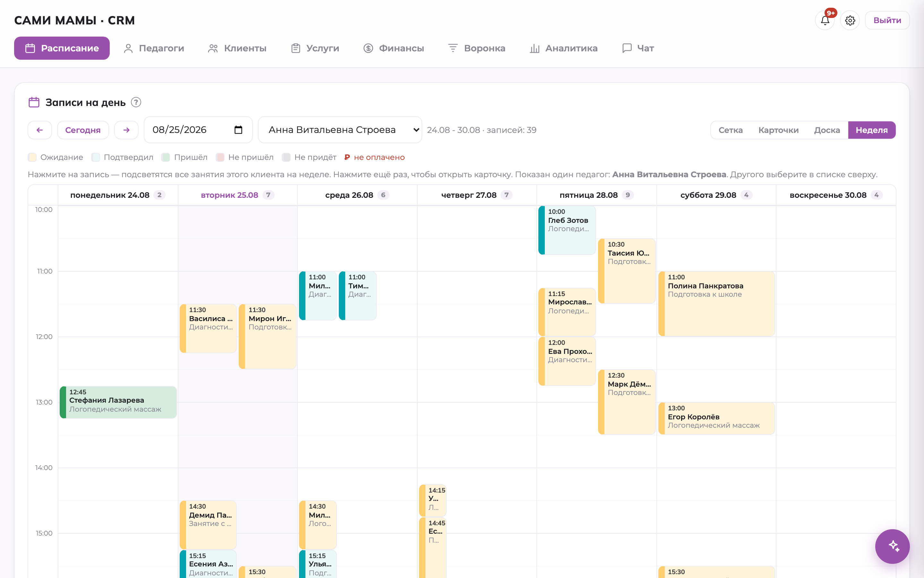
Task: Open the Чат section
Action: (x=638, y=48)
